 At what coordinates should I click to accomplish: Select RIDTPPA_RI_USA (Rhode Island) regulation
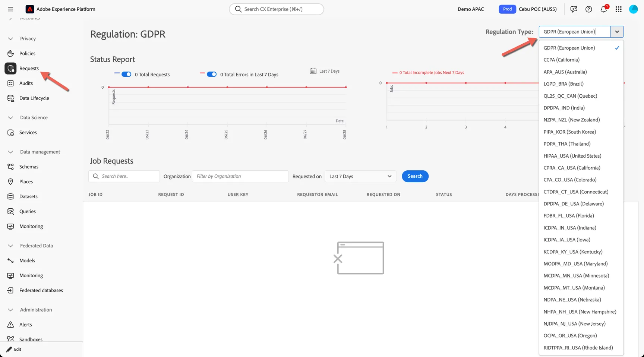click(x=581, y=348)
